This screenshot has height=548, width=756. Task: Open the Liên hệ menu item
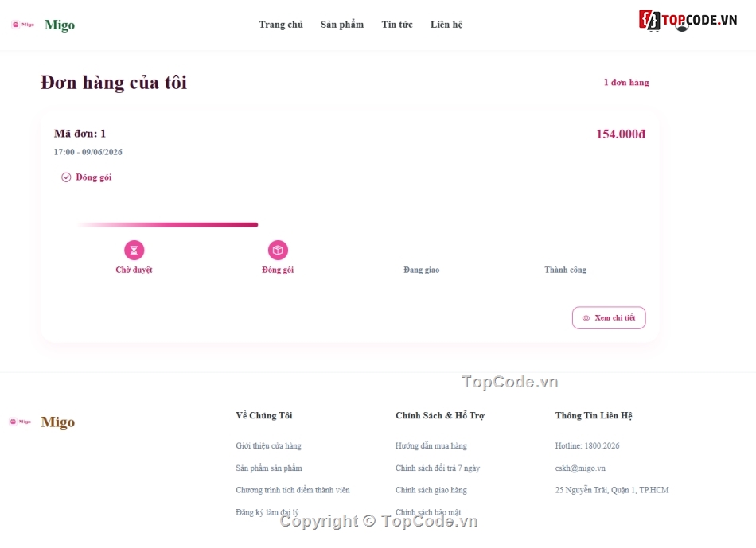[446, 25]
